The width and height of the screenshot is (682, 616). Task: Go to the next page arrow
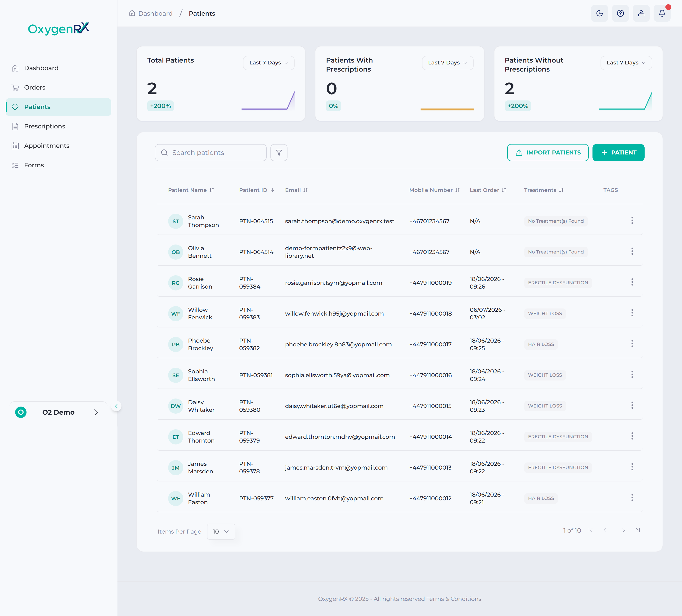click(624, 530)
